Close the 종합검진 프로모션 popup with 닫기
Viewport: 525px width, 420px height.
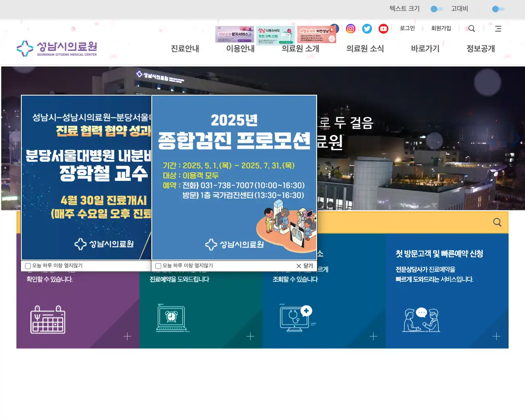point(305,266)
